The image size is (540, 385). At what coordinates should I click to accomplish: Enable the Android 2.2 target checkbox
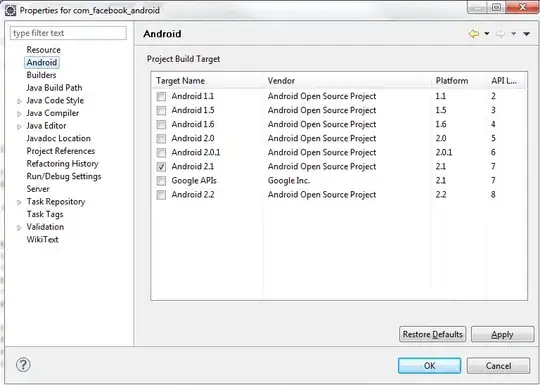[x=161, y=195]
